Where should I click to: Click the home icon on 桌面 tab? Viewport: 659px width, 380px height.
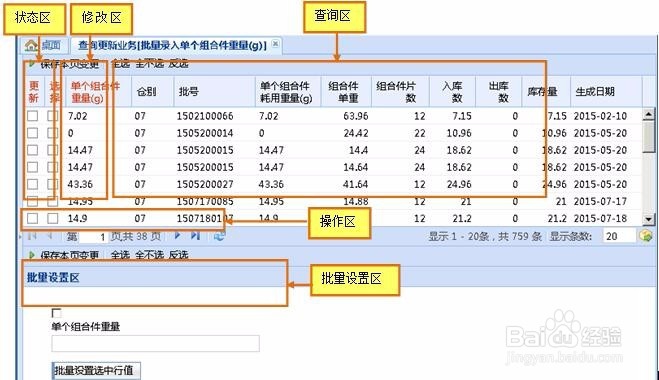31,45
